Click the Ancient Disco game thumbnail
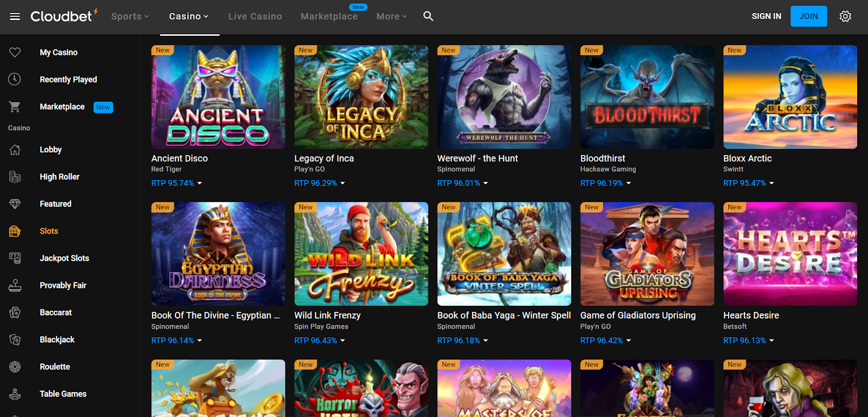Viewport: 868px width, 417px height. (218, 97)
